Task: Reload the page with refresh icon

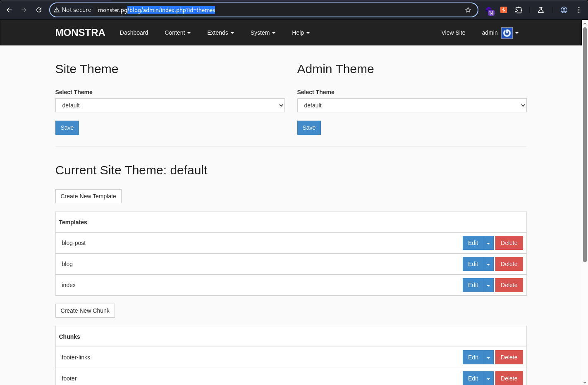Action: (39, 10)
